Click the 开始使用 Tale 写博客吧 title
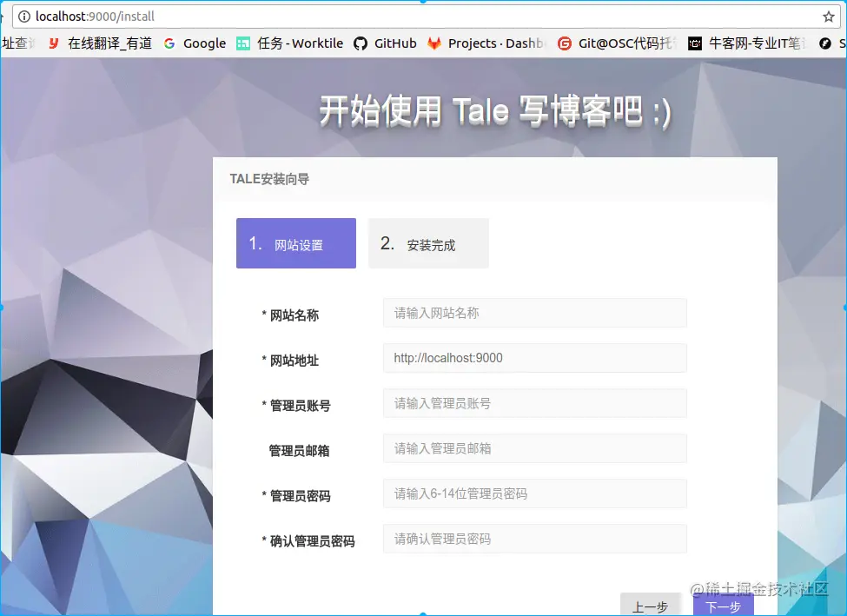 tap(495, 111)
